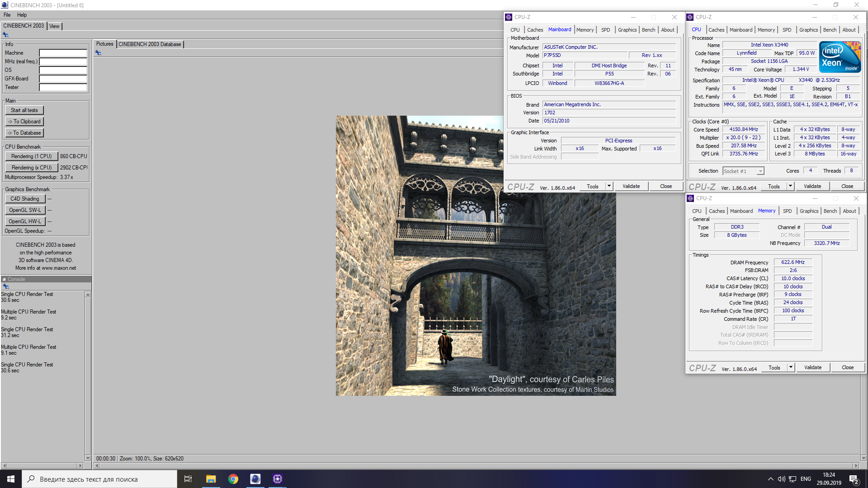Click the 4150.84 MHz core speed value
This screenshot has width=868, height=488.
pyautogui.click(x=744, y=129)
